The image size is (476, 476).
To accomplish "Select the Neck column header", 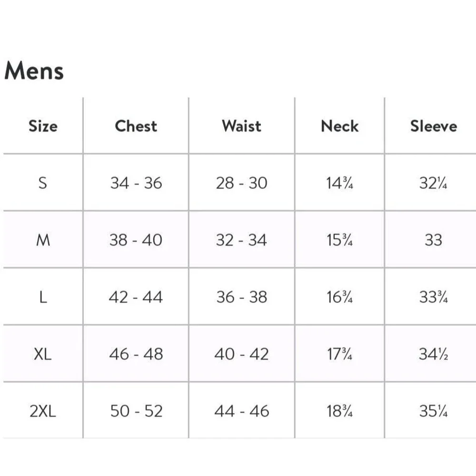I will (340, 126).
